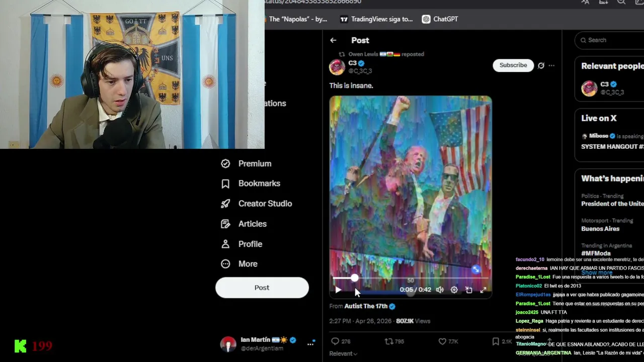Open the post's three-dot more menu
This screenshot has width=644, height=362.
click(x=551, y=65)
